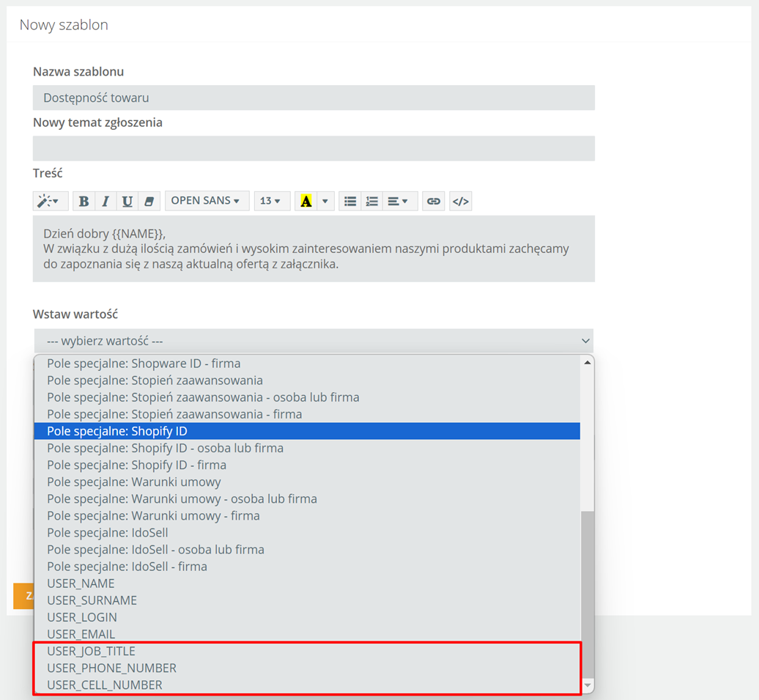The width and height of the screenshot is (759, 700).
Task: Toggle bold formatting
Action: 84,201
